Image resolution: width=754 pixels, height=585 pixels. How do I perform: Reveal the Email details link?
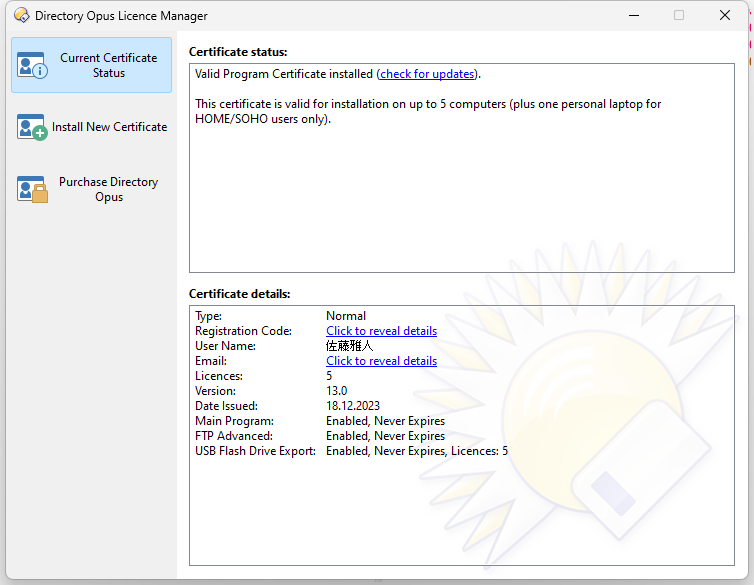tap(381, 361)
